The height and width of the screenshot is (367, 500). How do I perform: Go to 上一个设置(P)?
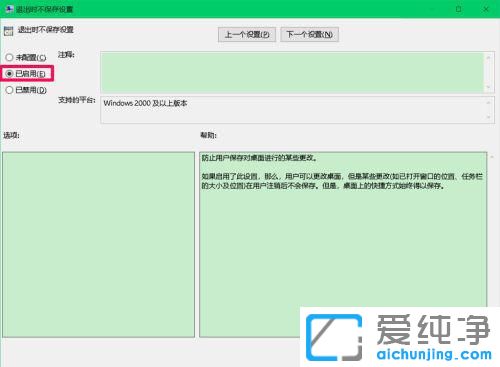247,34
